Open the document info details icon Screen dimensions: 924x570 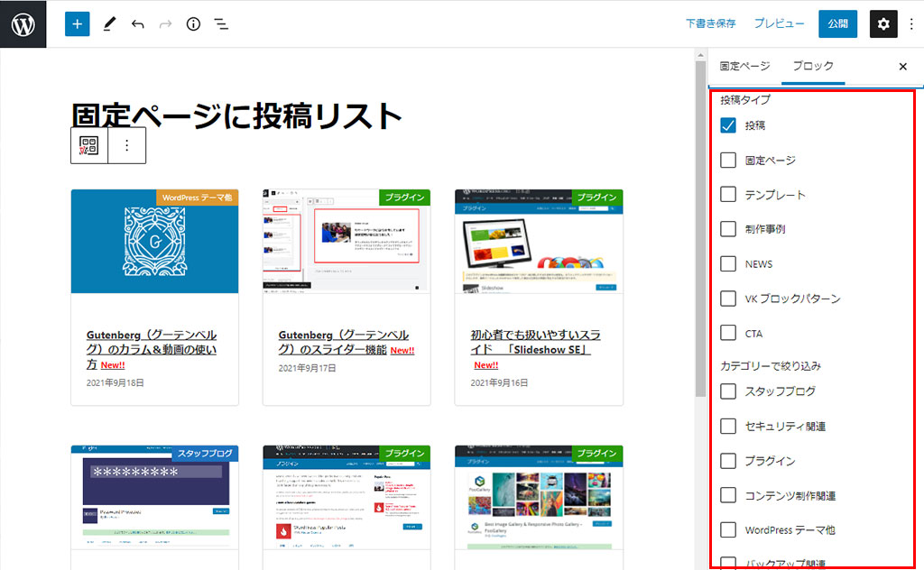(192, 24)
